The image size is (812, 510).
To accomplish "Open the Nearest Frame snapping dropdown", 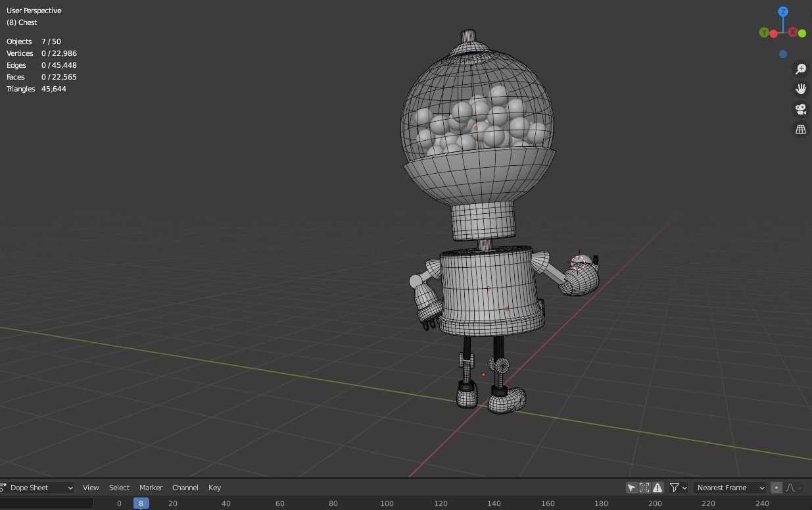I will point(730,488).
